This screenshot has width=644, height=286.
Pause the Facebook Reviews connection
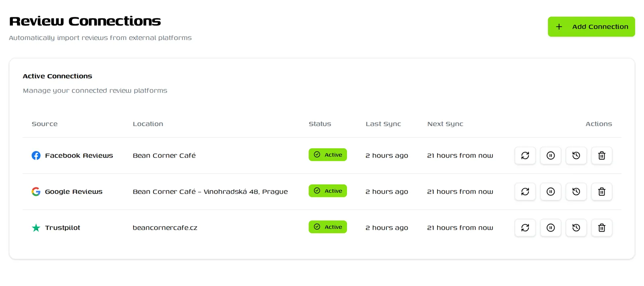[551, 155]
